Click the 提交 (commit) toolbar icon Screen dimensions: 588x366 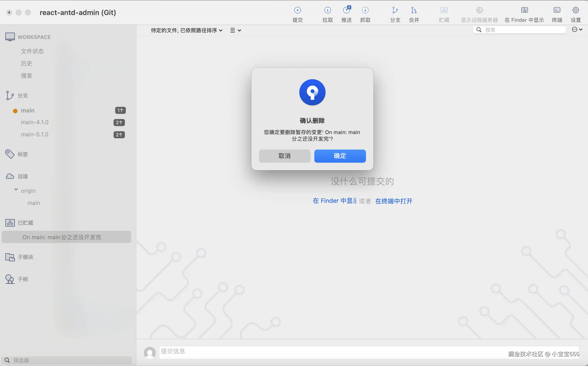click(x=297, y=14)
